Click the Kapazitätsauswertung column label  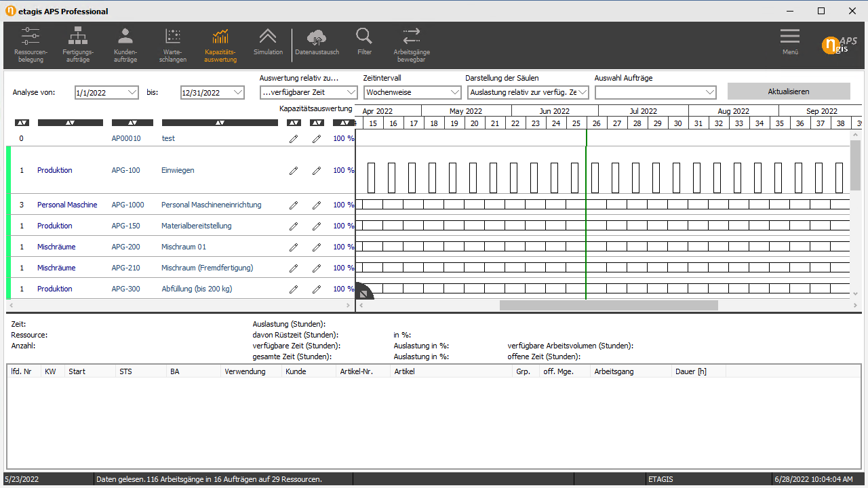(316, 108)
